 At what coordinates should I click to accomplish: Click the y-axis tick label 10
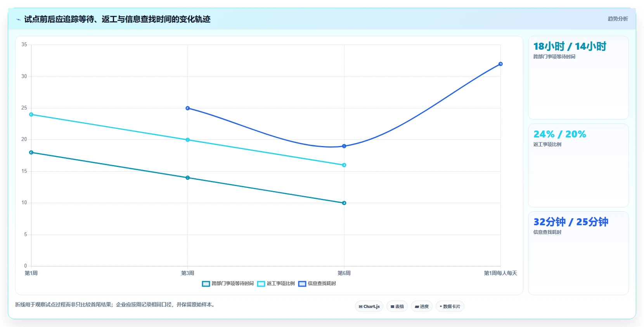[x=24, y=203]
